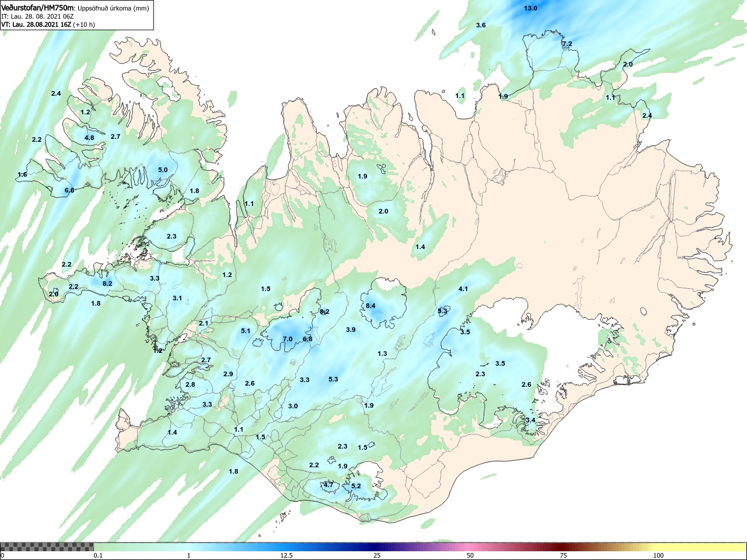Click the 'IT: Lau. 28. 08. 2021 06Z' line
Viewport: 747px width, 560px height.
[x=37, y=16]
